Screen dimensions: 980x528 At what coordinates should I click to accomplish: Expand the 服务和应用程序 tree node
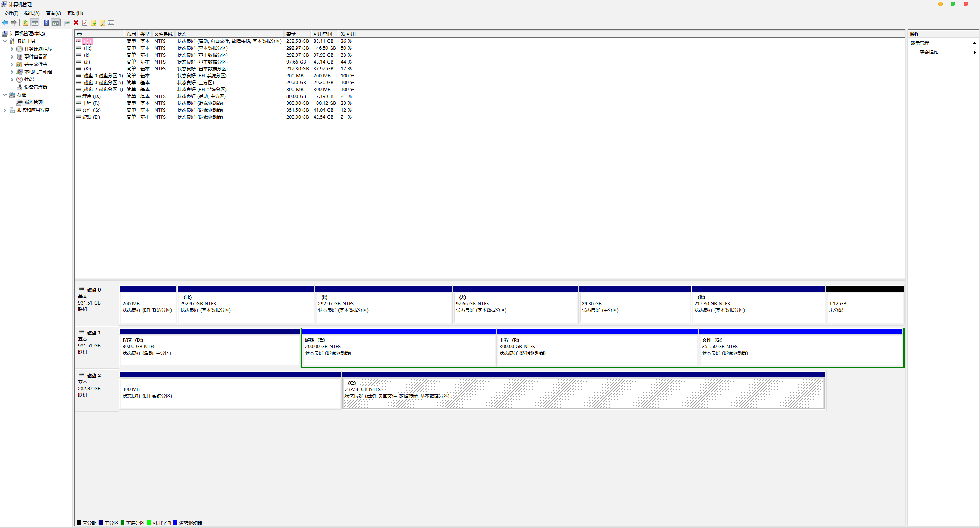(x=5, y=110)
